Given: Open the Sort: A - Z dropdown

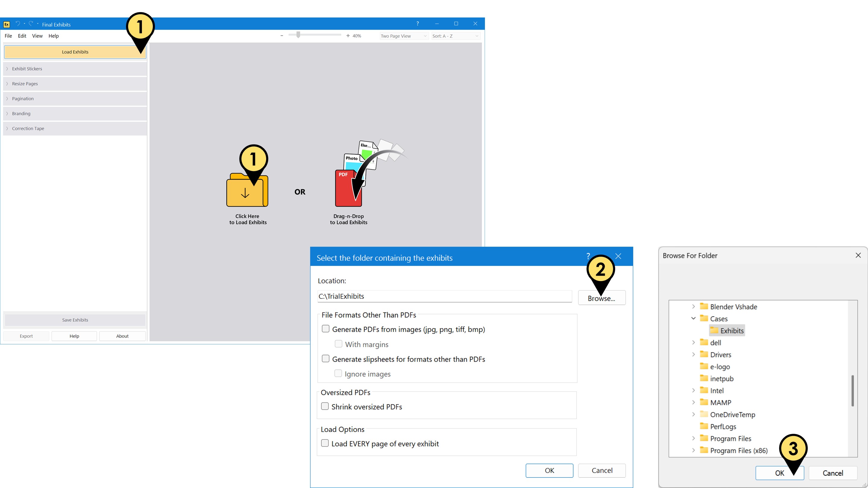Looking at the screenshot, I should [x=456, y=36].
